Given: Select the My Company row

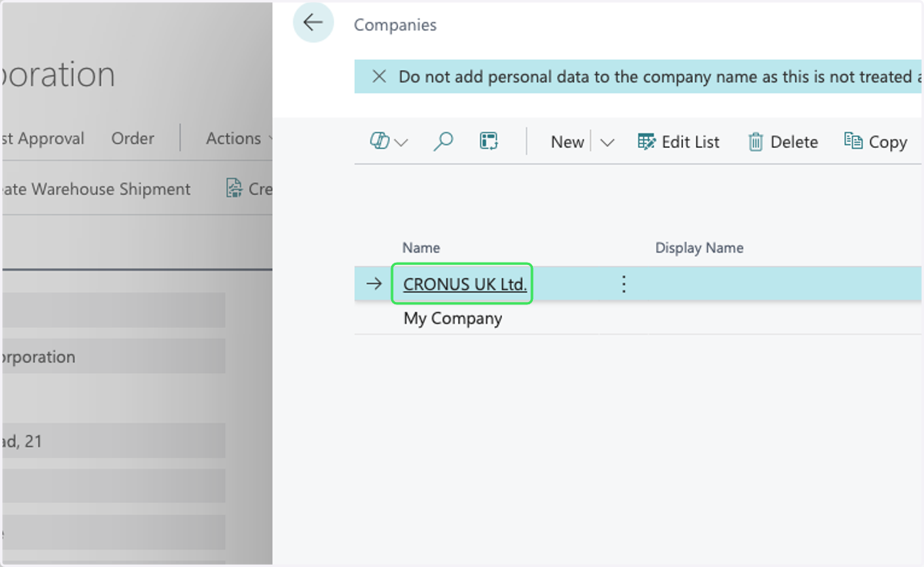Looking at the screenshot, I should [x=638, y=318].
